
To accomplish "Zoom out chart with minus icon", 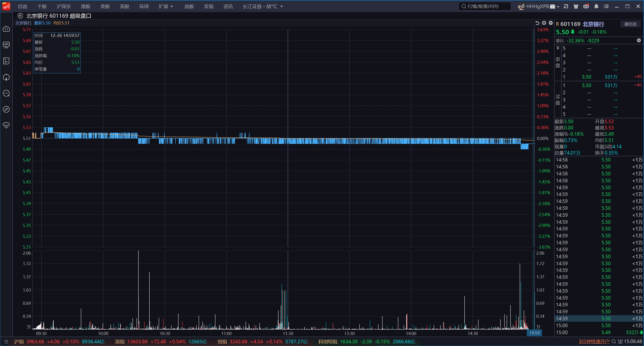I will [550, 23].
